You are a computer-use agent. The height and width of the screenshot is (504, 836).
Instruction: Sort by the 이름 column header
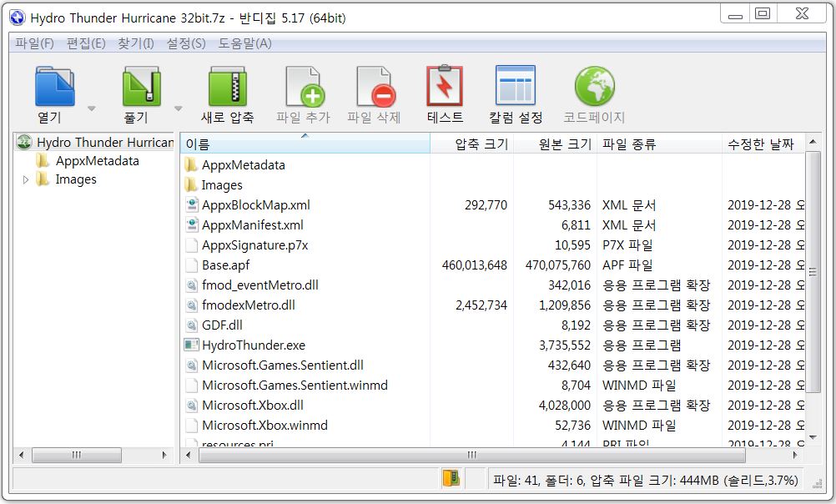pyautogui.click(x=305, y=144)
